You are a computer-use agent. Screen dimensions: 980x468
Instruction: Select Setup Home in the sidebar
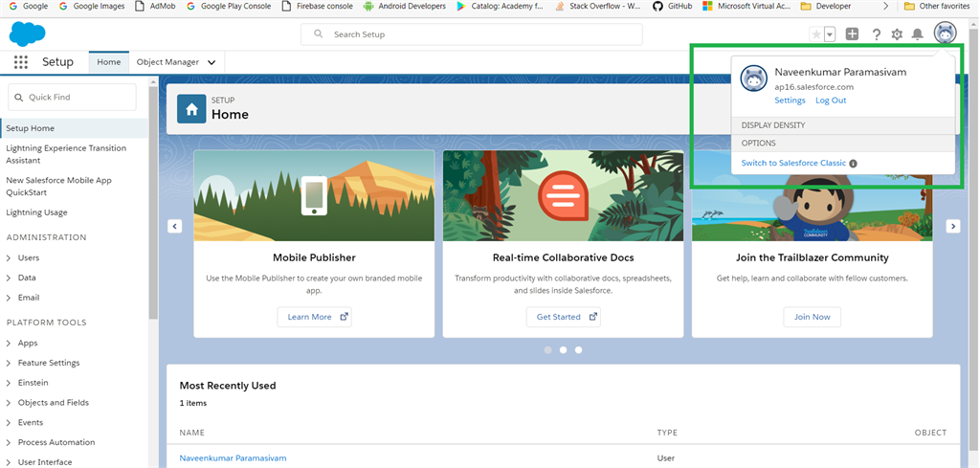coord(75,128)
